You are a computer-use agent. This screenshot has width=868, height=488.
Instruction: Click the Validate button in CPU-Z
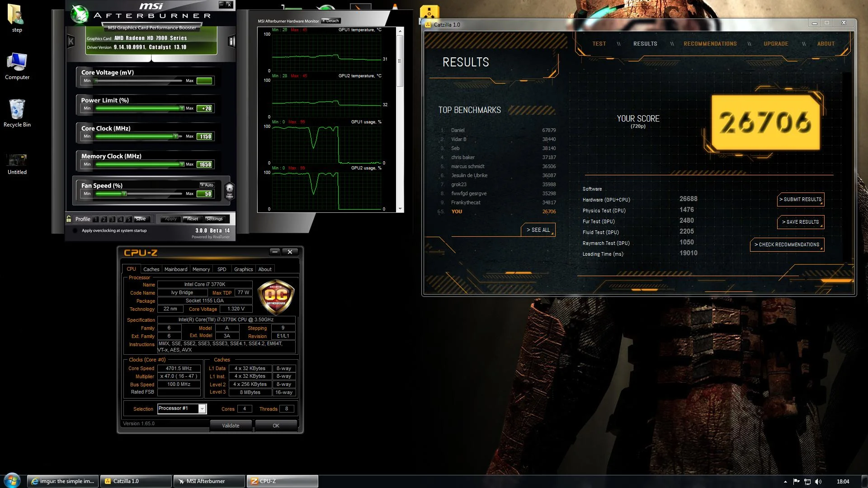pyautogui.click(x=231, y=426)
